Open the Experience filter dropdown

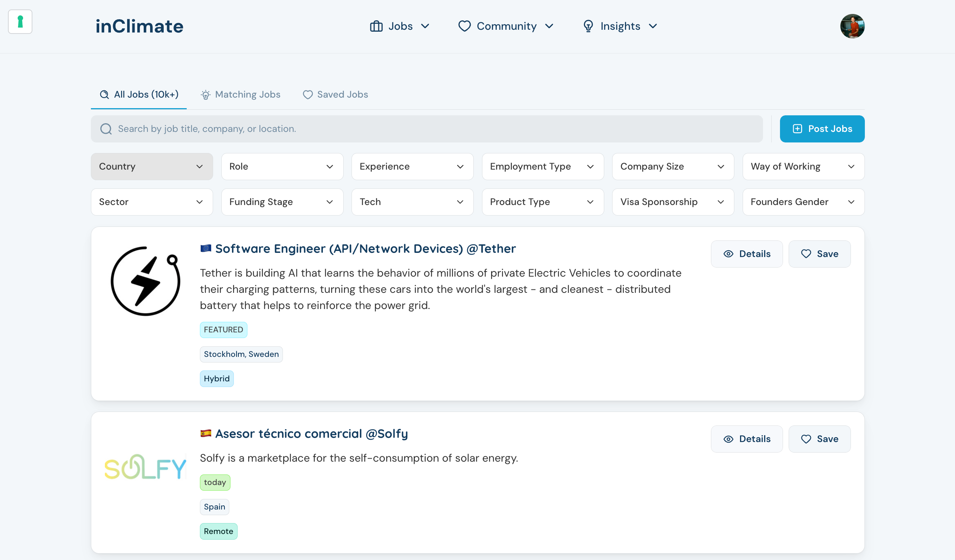pos(412,167)
